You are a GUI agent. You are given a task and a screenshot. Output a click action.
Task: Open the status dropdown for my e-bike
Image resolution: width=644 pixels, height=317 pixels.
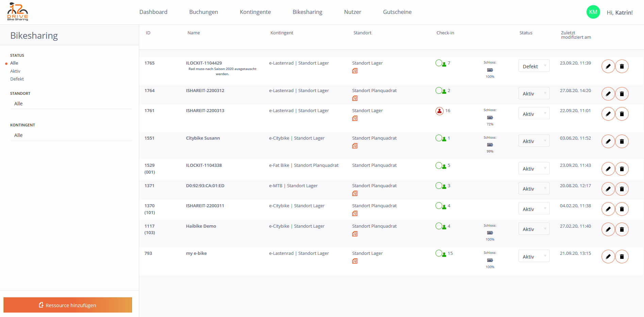point(534,256)
